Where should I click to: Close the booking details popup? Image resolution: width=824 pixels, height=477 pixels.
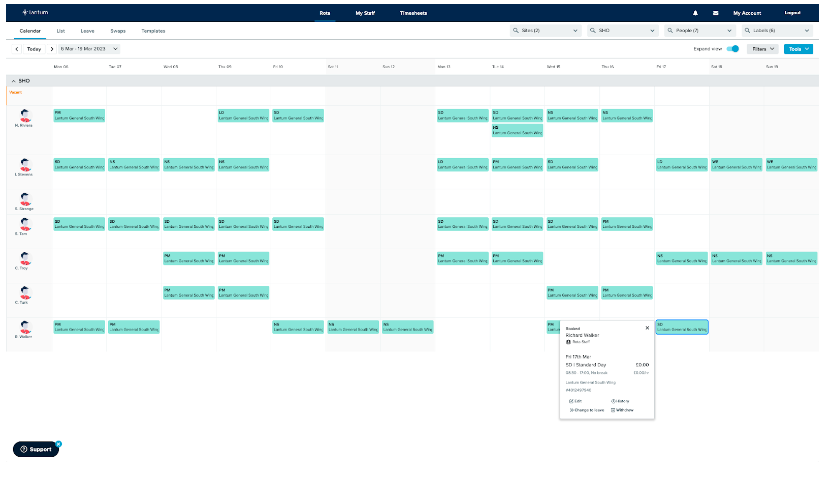click(647, 328)
